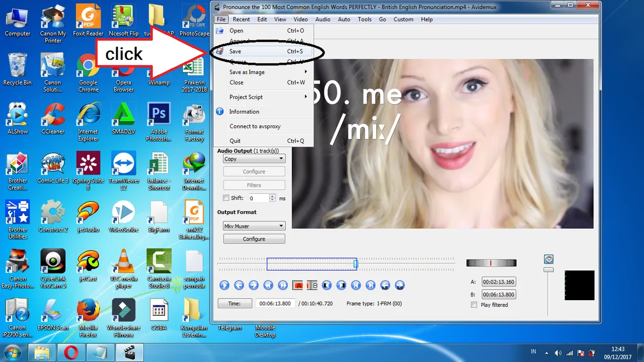Select the Google Chrome desktop icon

(88, 73)
